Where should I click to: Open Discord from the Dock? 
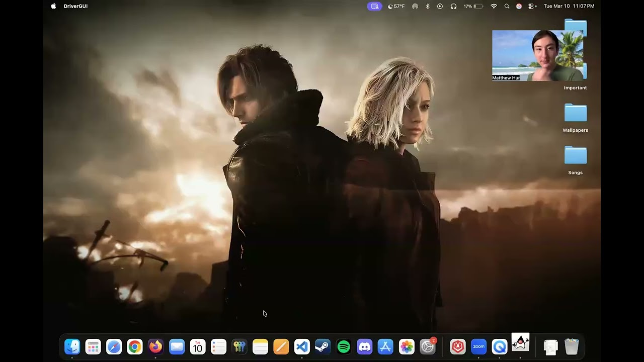point(365,346)
